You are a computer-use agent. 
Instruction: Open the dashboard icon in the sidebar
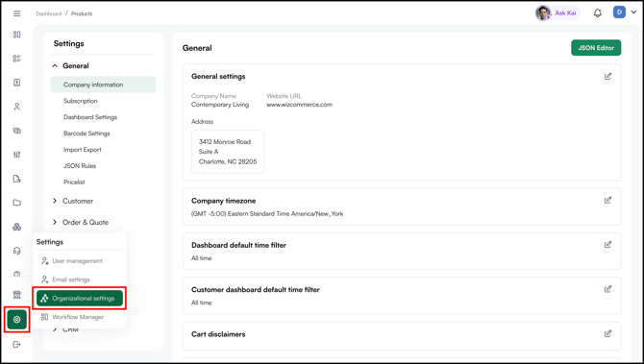click(x=17, y=35)
